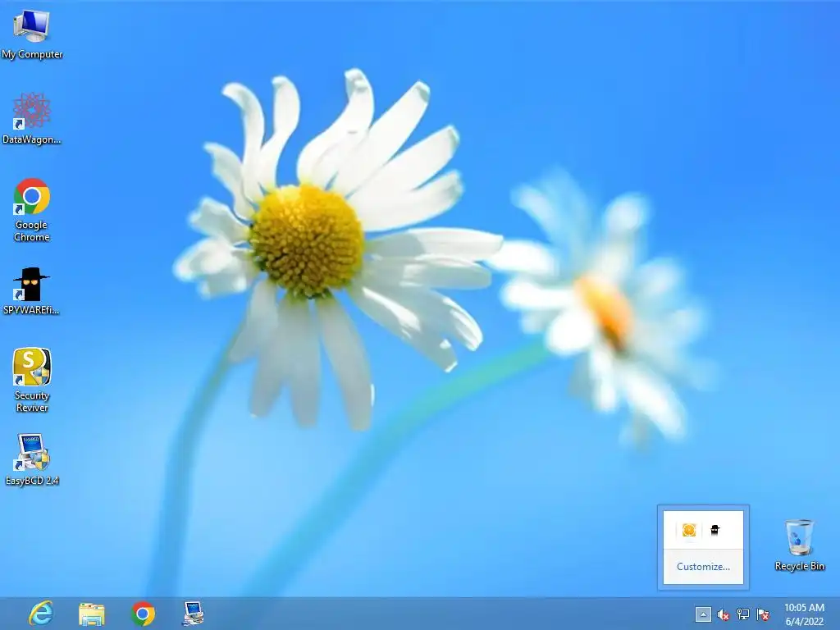Select the EasyBCD 2.4 desktop shortcut
This screenshot has height=630, width=840.
coord(32,459)
